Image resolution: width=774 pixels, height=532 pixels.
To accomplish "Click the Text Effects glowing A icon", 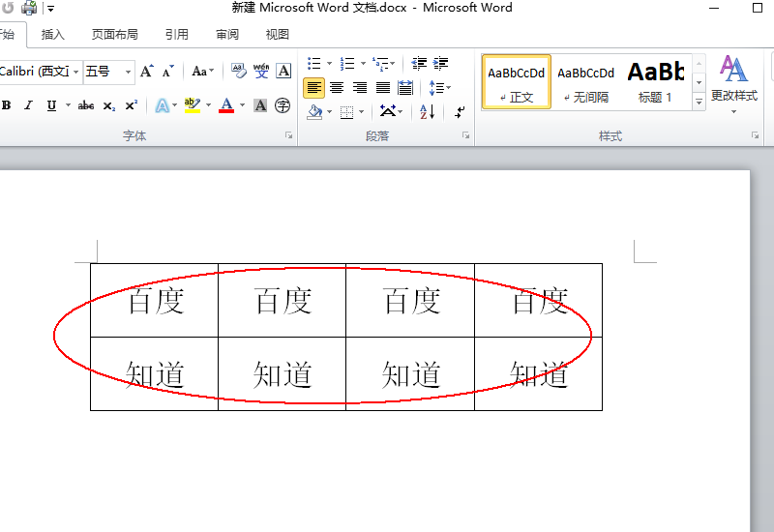I will pyautogui.click(x=162, y=105).
